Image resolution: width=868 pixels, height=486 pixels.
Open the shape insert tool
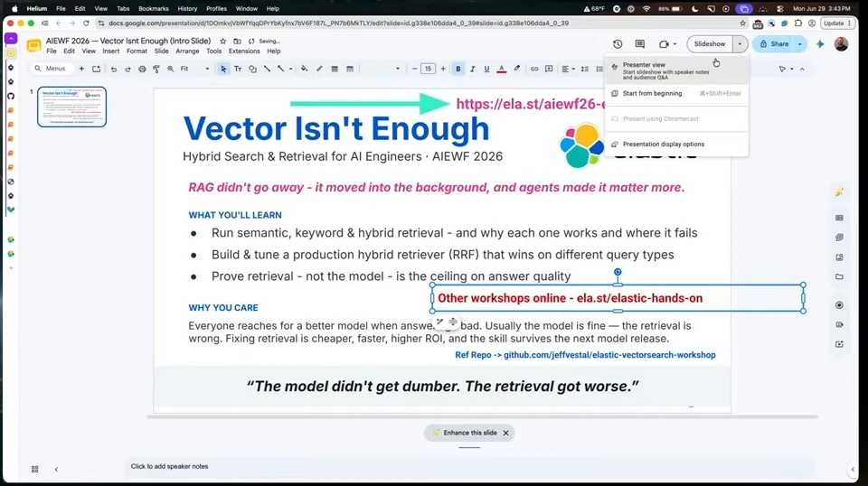252,70
